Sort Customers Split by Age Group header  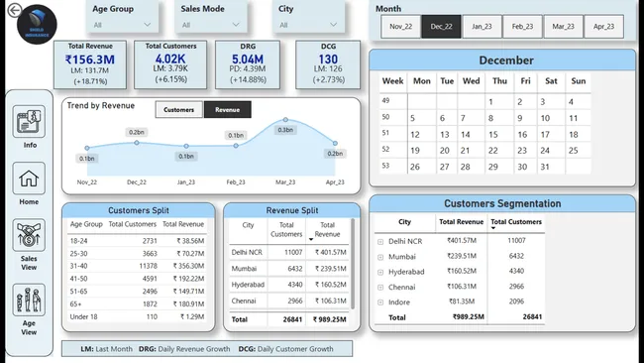pos(86,224)
